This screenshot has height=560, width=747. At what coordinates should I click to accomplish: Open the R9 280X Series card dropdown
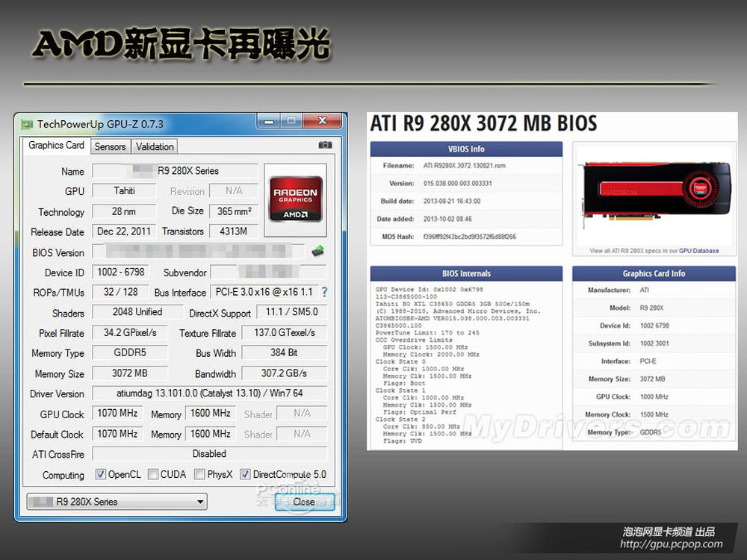click(x=117, y=502)
